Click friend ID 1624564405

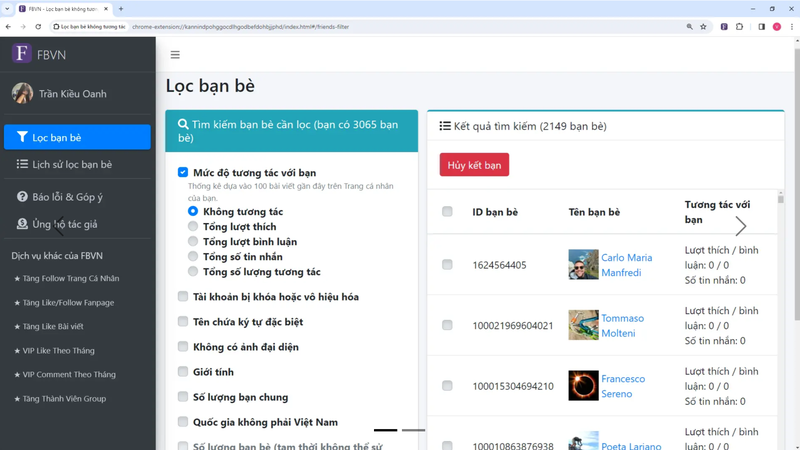pos(499,265)
